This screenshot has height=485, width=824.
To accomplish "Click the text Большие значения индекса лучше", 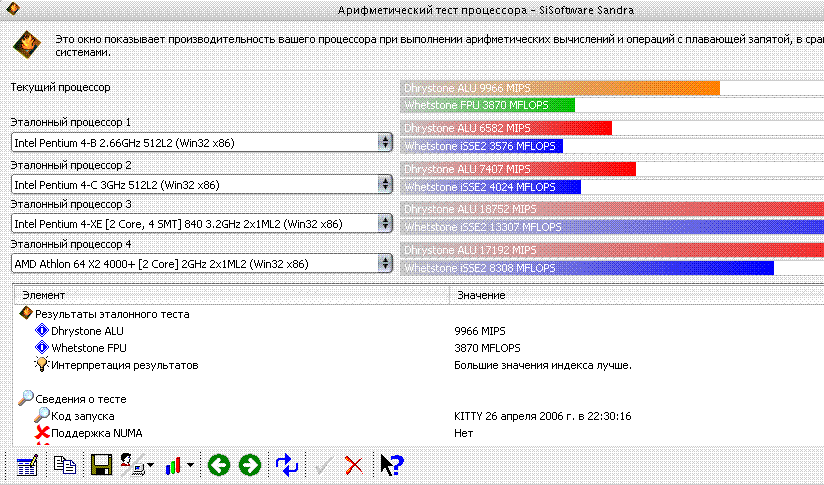I will pyautogui.click(x=543, y=365).
